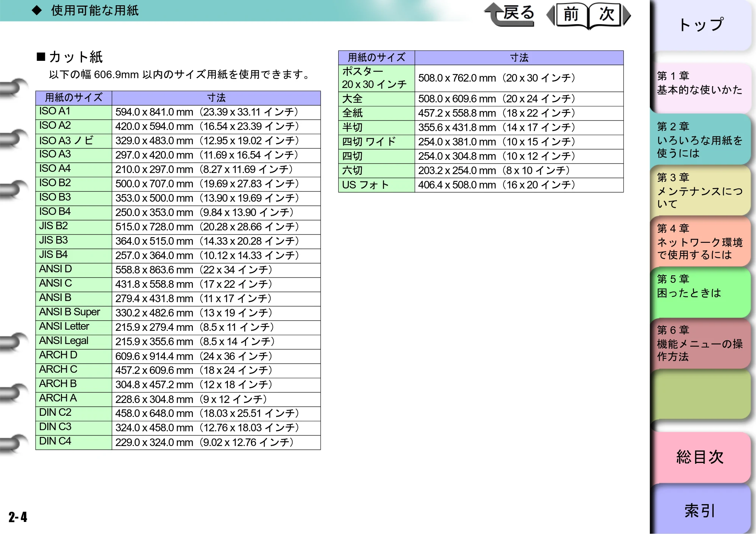This screenshot has width=756, height=534.
Task: Select the 六切 row label
Action: click(x=376, y=171)
